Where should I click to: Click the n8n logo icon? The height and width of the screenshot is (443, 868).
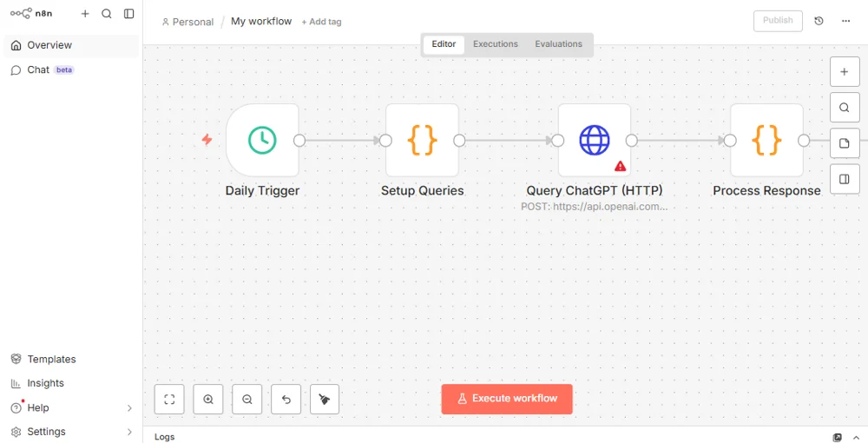coord(21,14)
